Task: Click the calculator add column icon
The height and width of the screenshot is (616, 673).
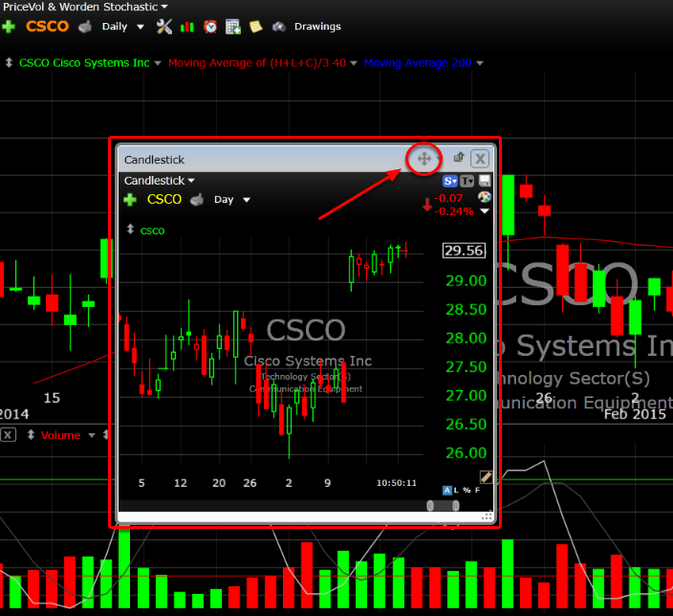Action: (x=233, y=27)
